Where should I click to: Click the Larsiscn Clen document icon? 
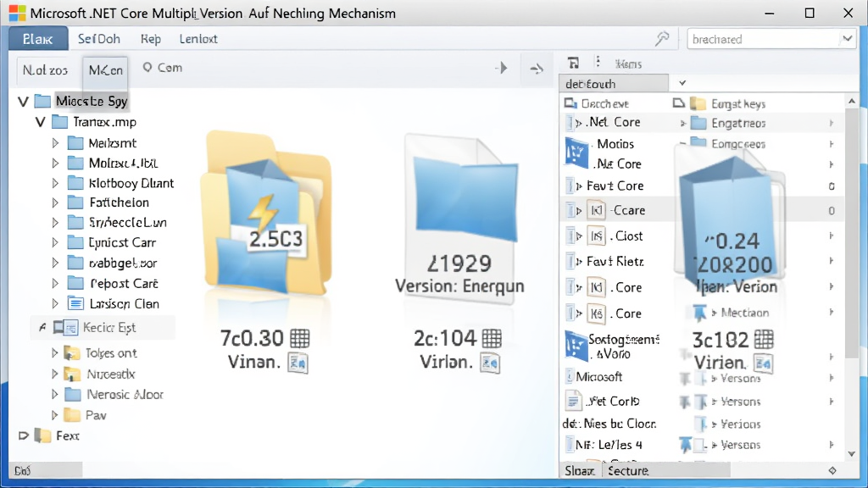coord(75,304)
